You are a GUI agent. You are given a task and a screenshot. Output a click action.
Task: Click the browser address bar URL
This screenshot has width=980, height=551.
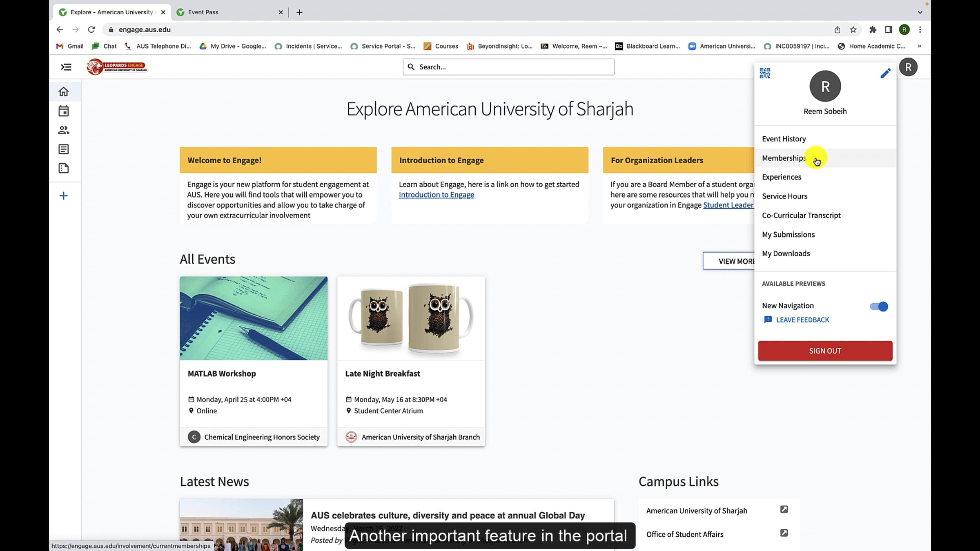(145, 29)
